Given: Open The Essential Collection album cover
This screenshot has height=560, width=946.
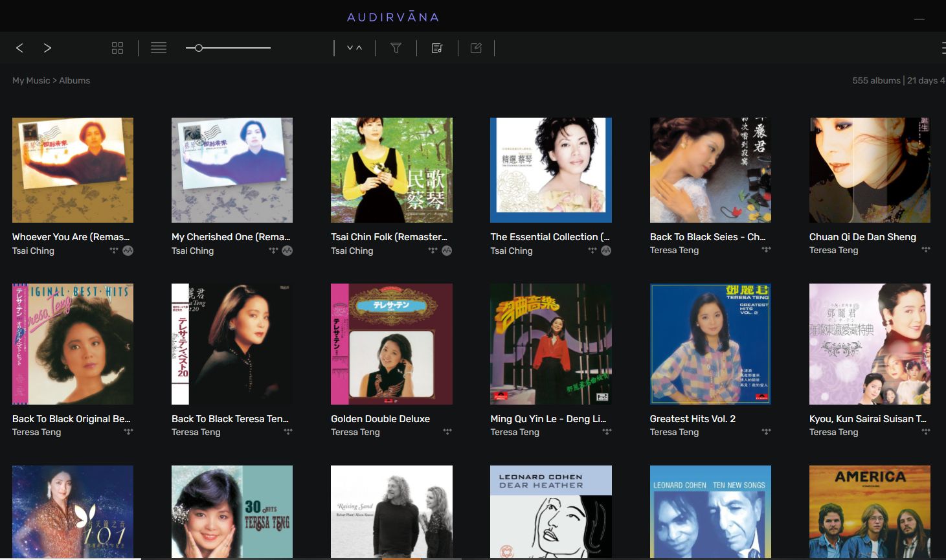Looking at the screenshot, I should pos(551,170).
